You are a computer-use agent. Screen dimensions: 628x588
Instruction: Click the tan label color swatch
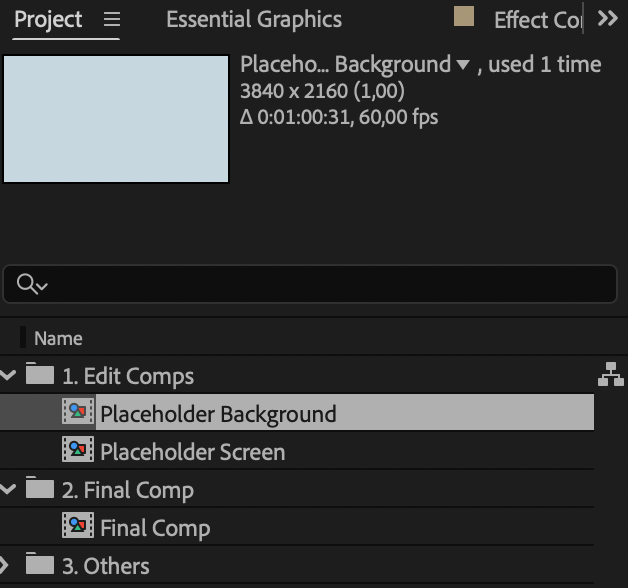(x=463, y=15)
